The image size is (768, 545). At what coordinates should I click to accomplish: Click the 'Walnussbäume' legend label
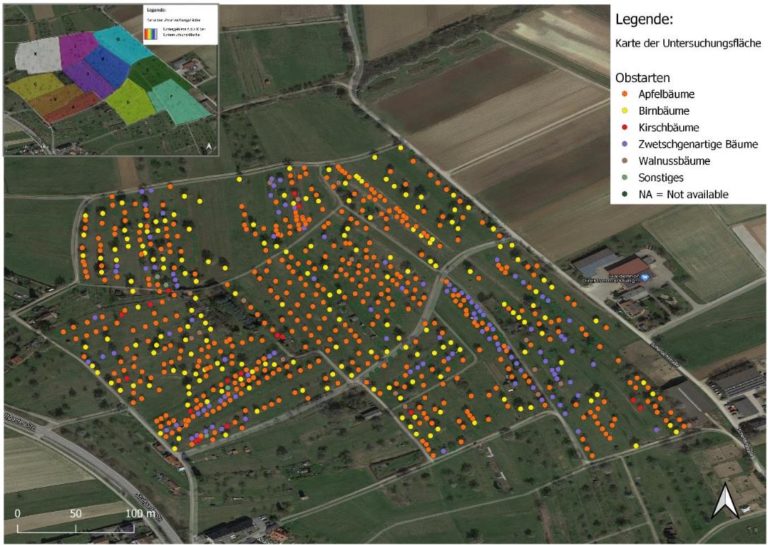pos(674,161)
